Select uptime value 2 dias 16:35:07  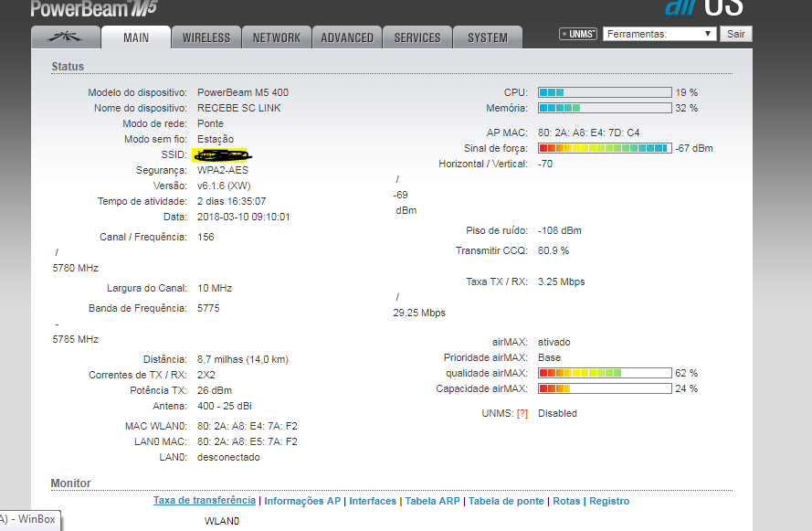click(231, 201)
